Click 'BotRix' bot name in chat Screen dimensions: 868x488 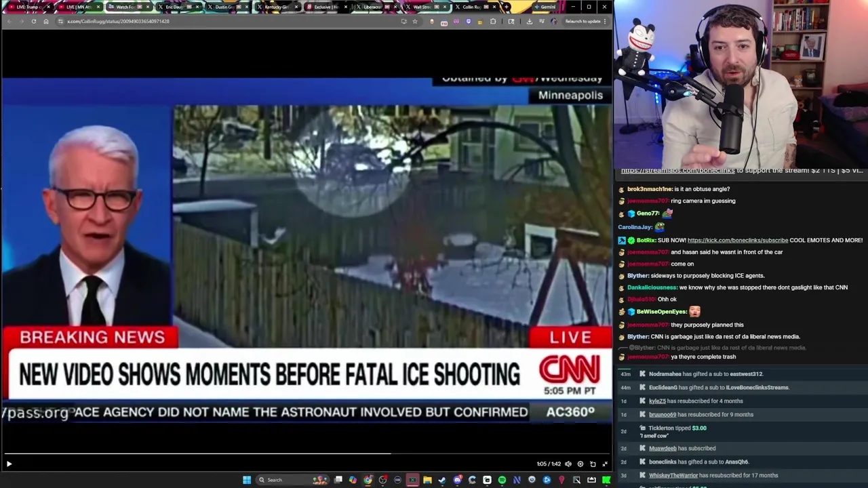[646, 240]
